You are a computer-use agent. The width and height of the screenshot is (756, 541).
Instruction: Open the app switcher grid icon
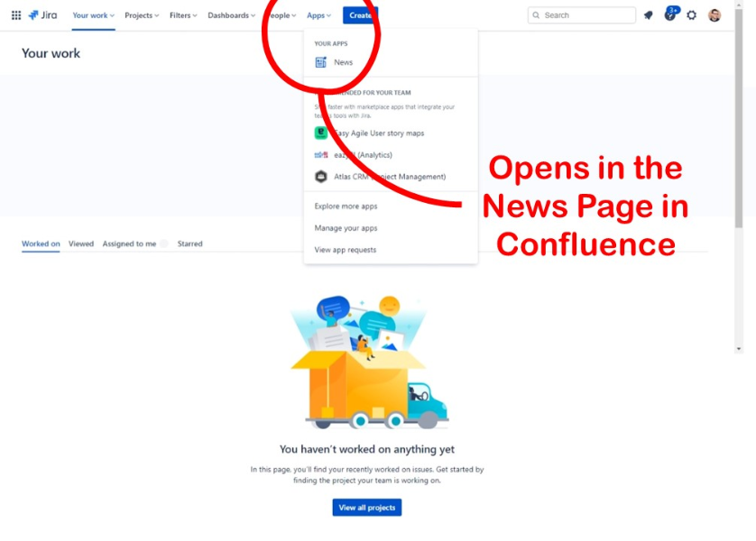pos(16,15)
